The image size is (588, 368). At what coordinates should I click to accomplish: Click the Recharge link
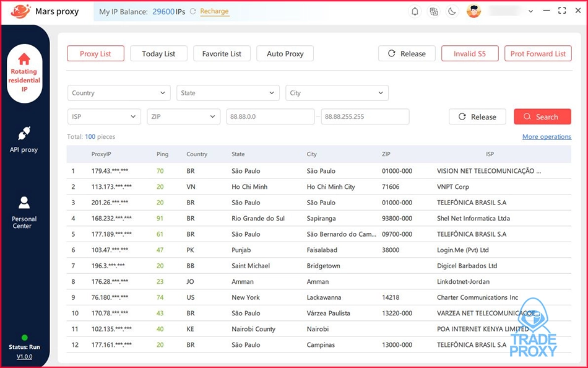214,11
